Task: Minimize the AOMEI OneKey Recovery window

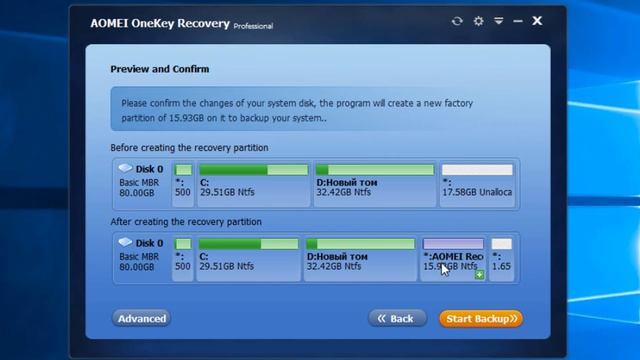Action: (x=518, y=21)
